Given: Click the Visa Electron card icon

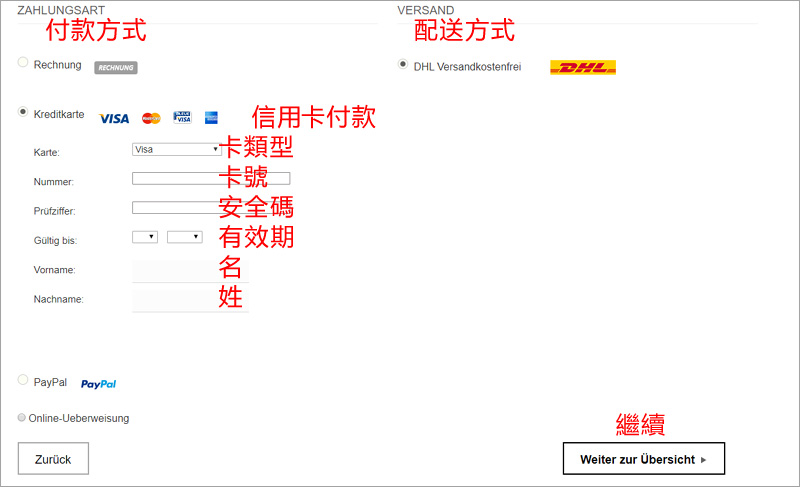Looking at the screenshot, I should pos(182,117).
